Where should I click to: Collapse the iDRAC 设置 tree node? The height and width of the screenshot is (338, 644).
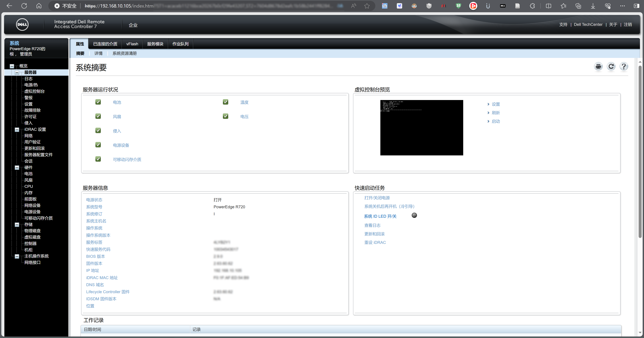point(17,130)
